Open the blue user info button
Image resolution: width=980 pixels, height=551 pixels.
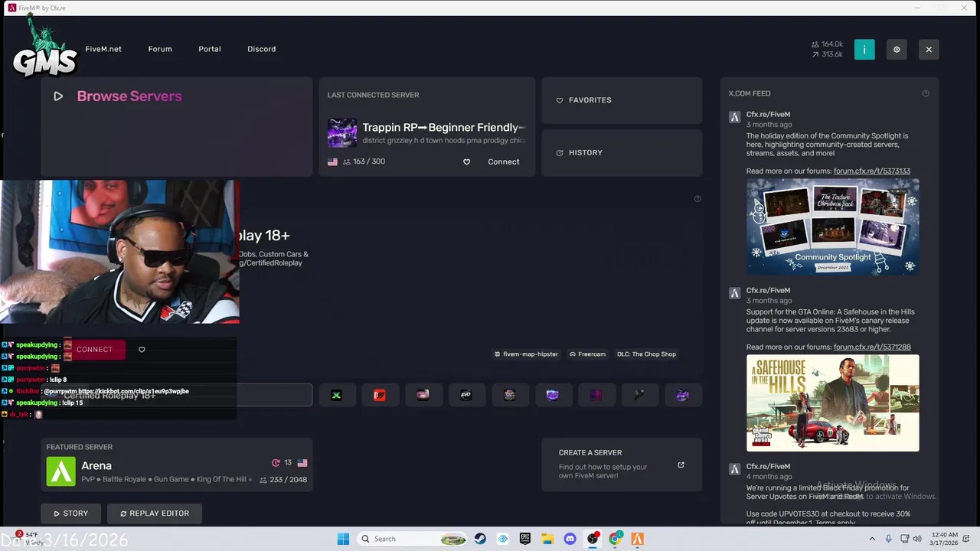pos(864,50)
